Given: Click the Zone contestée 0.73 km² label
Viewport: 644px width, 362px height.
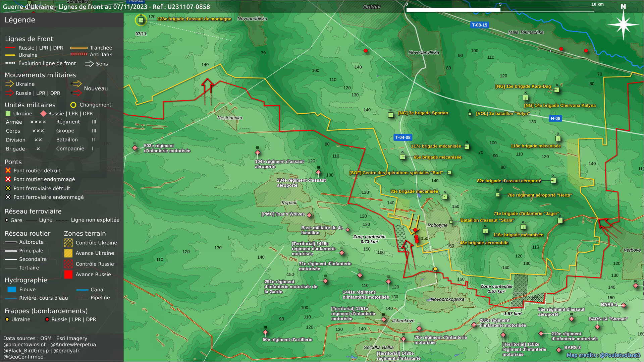Looking at the screenshot, I should [x=369, y=239].
